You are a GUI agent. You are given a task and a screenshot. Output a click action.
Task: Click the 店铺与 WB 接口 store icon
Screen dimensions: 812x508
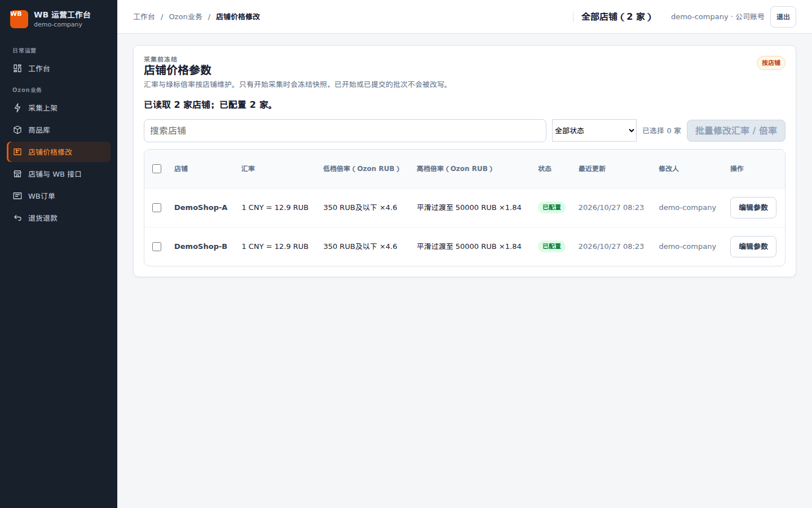pos(17,174)
